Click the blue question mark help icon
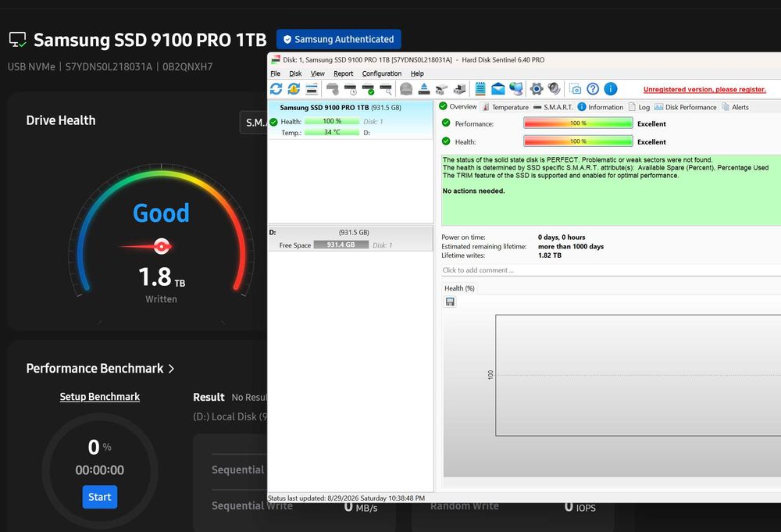Image resolution: width=781 pixels, height=532 pixels. [x=593, y=89]
